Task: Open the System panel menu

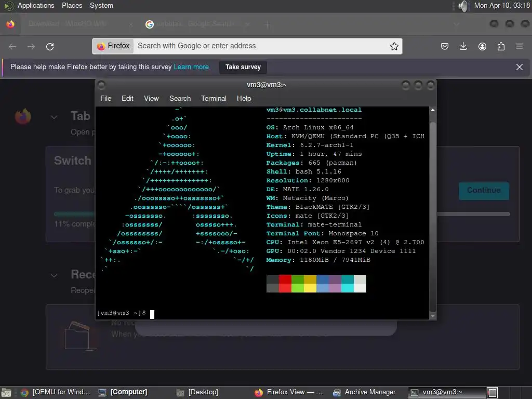Action: click(x=101, y=6)
